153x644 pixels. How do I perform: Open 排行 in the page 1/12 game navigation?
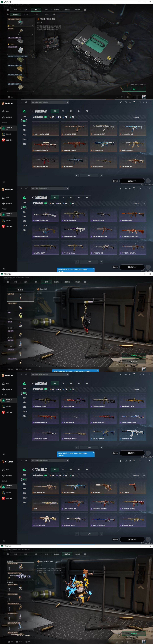point(24,126)
